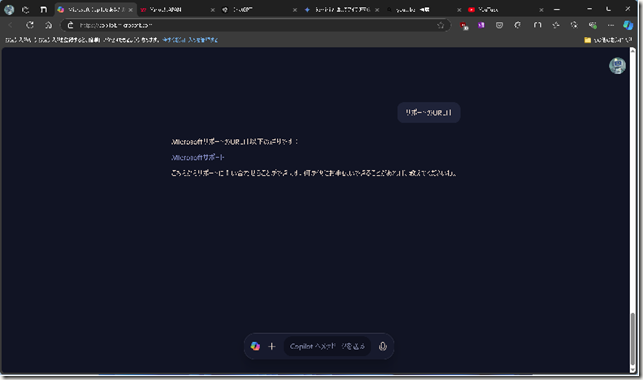Open the collections icon in toolbar

(574, 25)
